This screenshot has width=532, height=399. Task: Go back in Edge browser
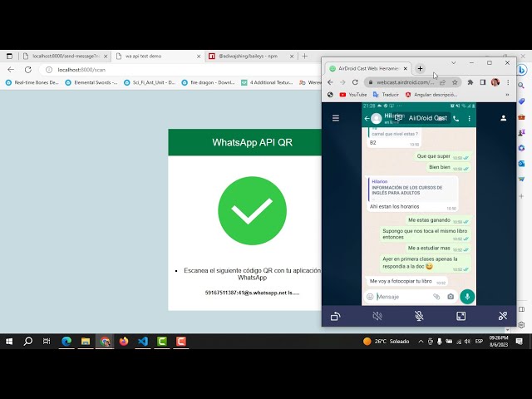11,70
